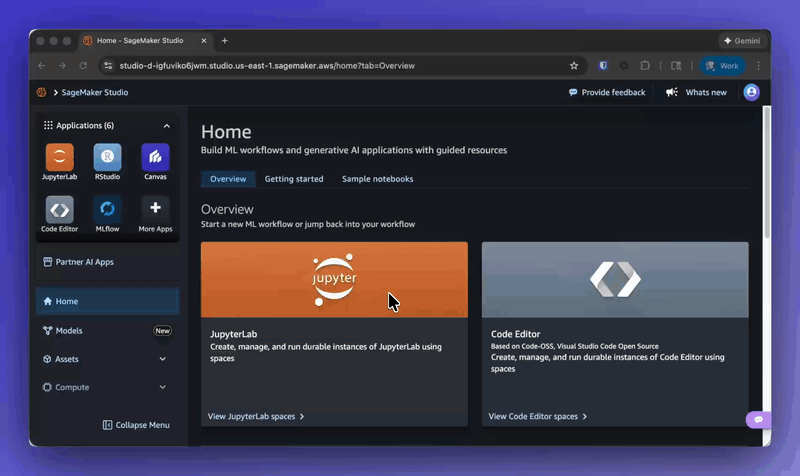800x476 pixels.
Task: Open Whats new announcements
Action: coord(696,92)
